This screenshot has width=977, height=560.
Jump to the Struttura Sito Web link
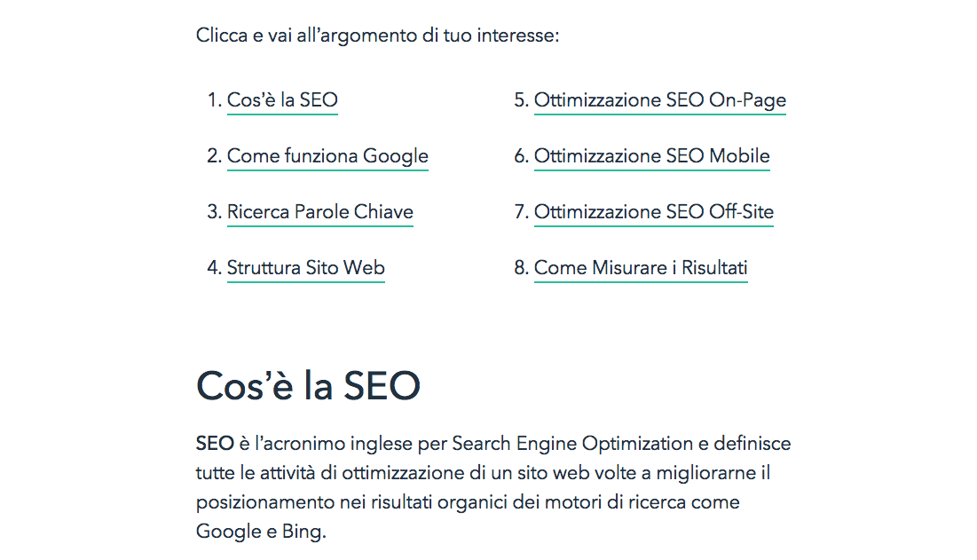click(x=305, y=268)
